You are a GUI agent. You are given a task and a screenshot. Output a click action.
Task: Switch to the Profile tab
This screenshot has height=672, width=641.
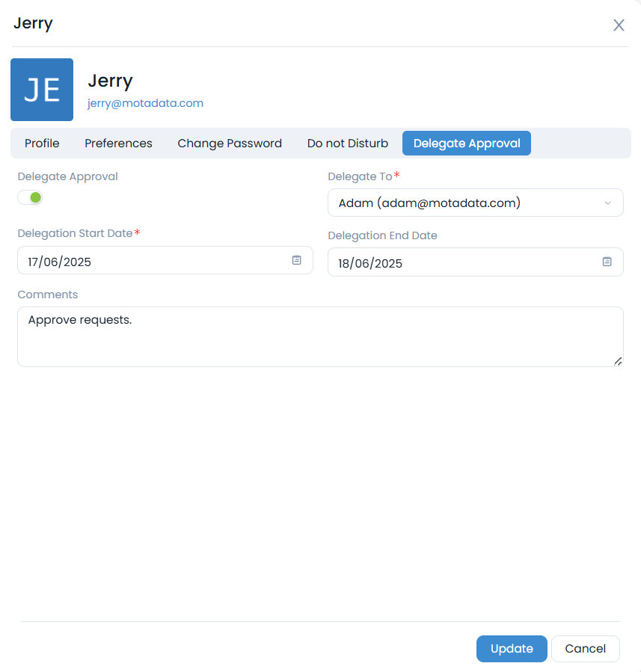[42, 144]
